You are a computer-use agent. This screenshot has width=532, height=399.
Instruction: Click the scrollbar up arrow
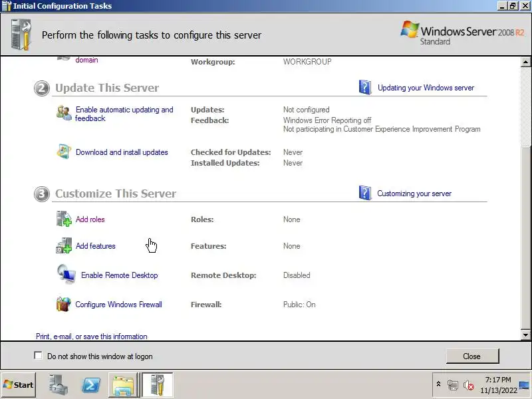point(525,62)
